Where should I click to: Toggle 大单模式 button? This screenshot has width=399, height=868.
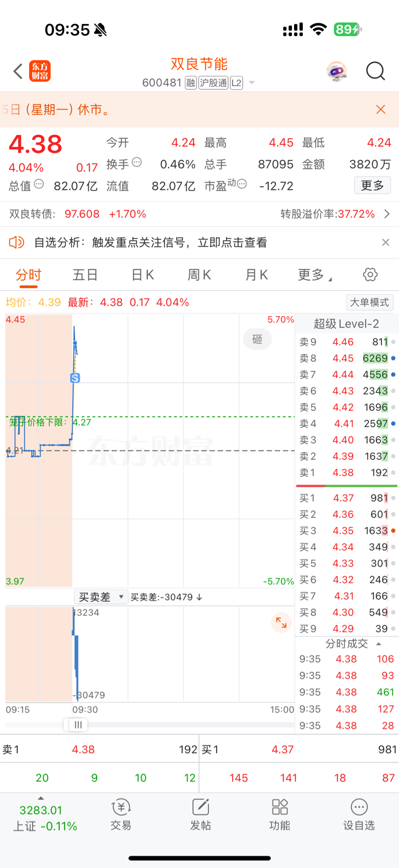pos(369,302)
